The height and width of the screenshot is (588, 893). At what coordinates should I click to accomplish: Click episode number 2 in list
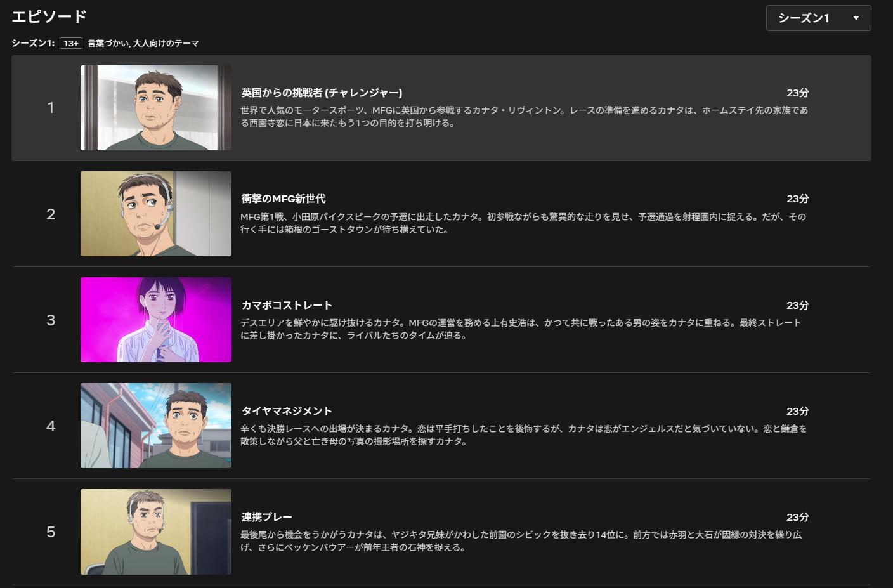click(x=51, y=214)
